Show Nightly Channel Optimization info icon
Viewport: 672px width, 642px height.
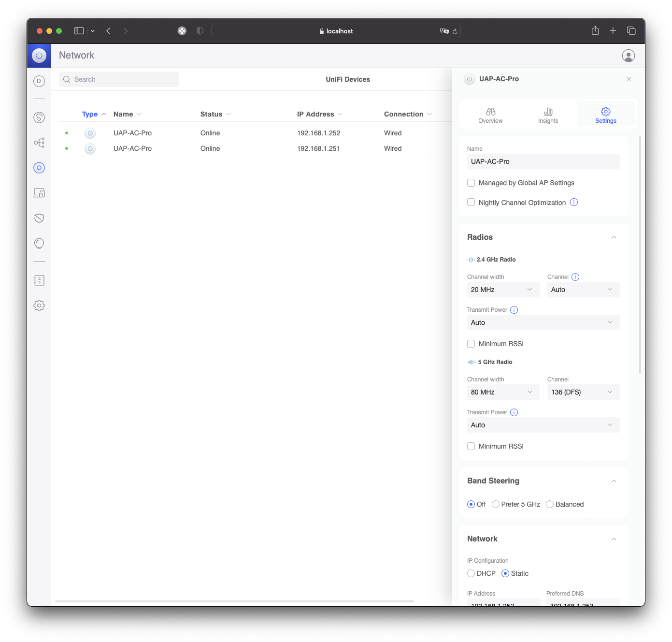[x=574, y=202]
